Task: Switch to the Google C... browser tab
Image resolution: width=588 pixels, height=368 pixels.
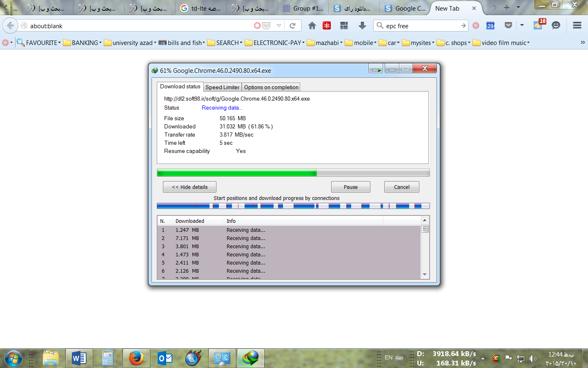Action: (405, 8)
